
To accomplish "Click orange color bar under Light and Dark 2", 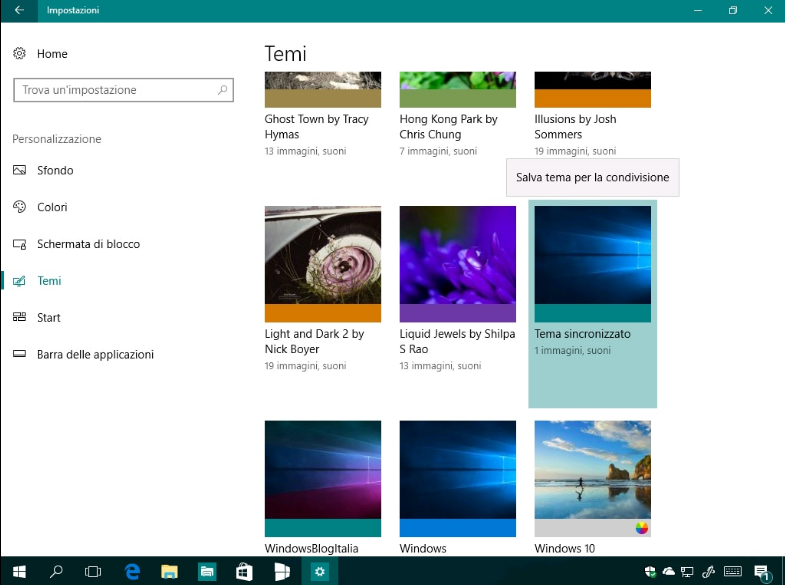I will pyautogui.click(x=323, y=313).
